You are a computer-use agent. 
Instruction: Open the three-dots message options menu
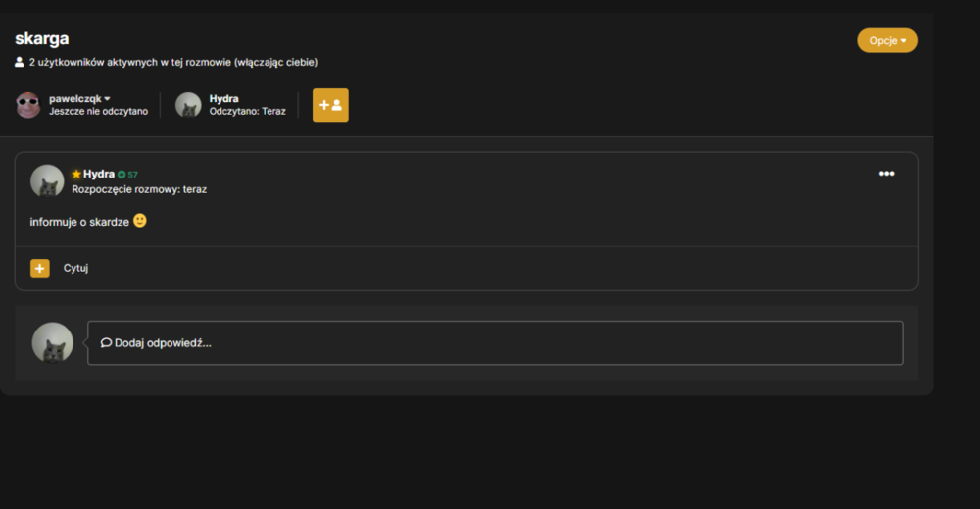click(886, 174)
